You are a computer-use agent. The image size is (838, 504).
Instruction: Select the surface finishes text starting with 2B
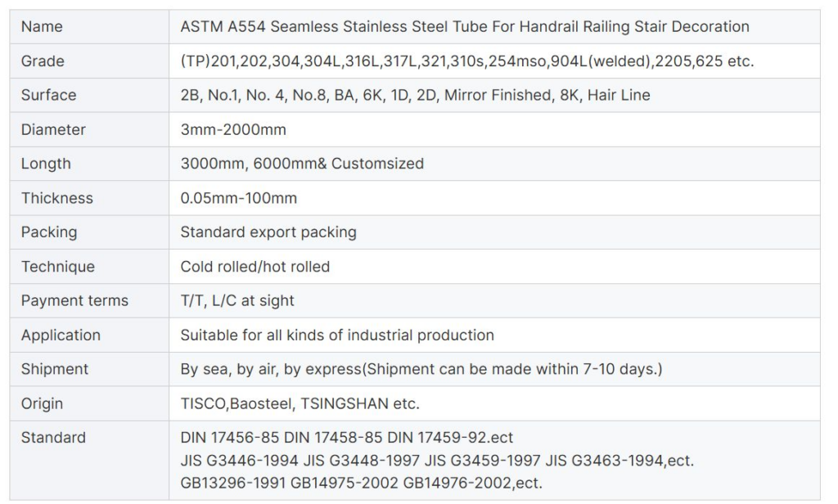415,95
